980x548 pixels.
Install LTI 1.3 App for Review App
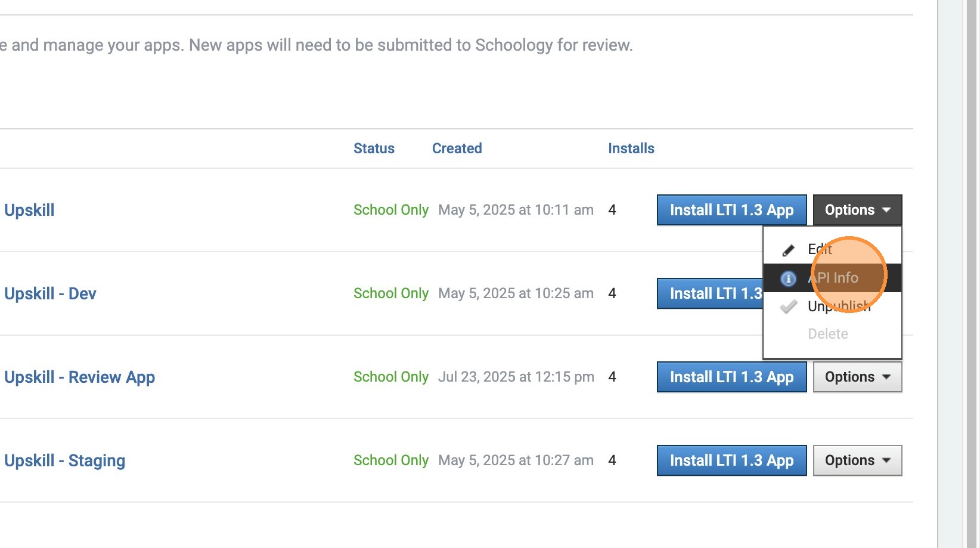(x=731, y=377)
